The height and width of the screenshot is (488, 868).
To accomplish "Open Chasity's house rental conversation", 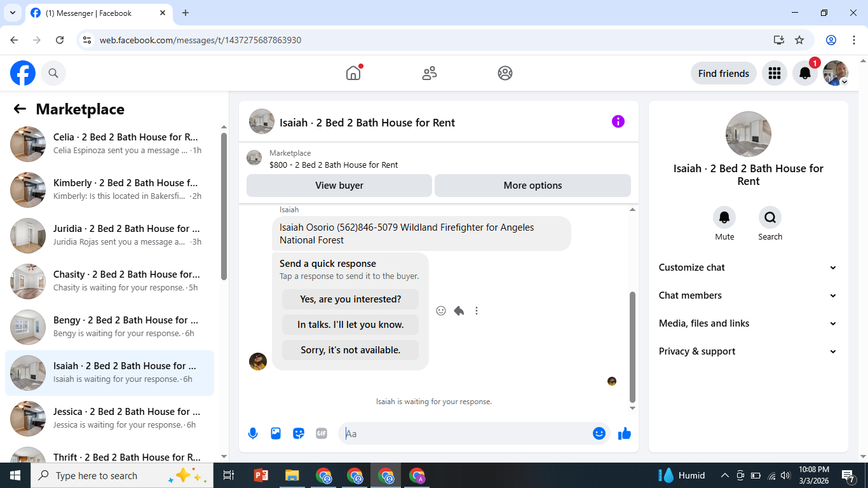I will pos(109,281).
